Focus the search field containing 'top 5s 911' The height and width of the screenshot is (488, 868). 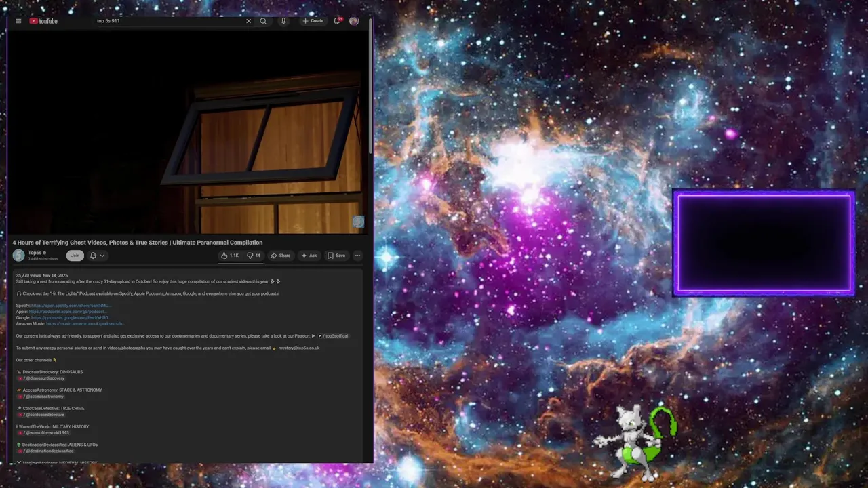[x=170, y=21]
